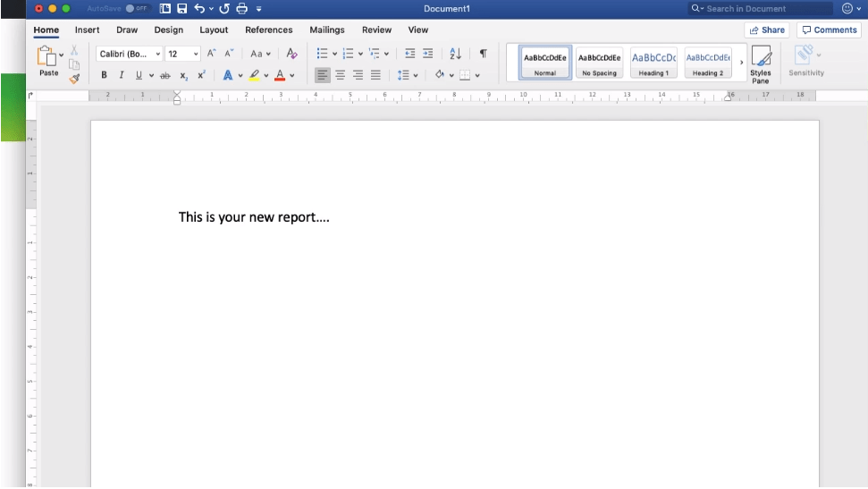Toggle bold formatting
This screenshot has width=868, height=489.
click(x=104, y=75)
